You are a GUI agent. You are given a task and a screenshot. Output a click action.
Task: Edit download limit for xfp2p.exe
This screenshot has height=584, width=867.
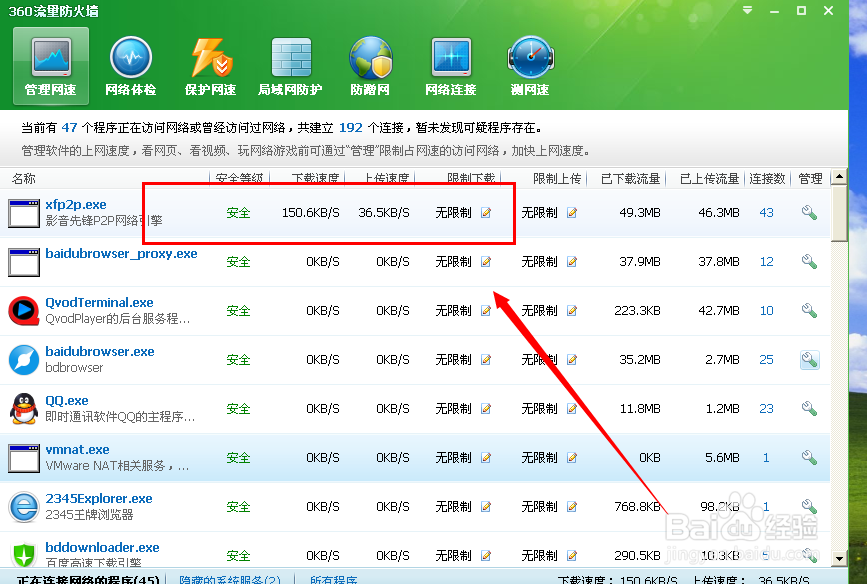point(486,212)
